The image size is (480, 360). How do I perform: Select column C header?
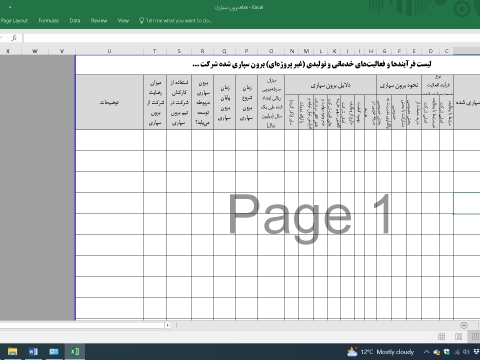[447, 51]
